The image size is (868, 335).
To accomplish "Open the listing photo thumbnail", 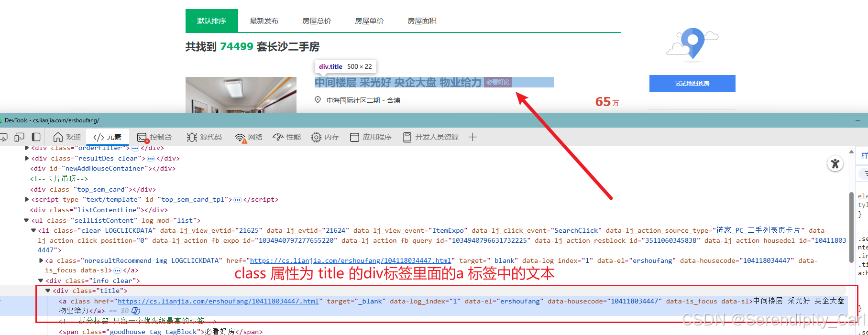I will (241, 95).
